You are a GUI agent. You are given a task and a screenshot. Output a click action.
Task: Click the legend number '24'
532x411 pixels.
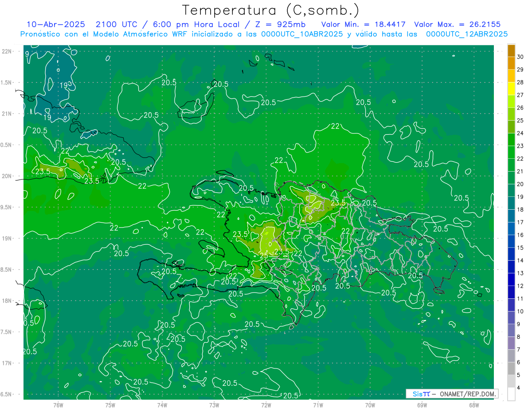tap(520, 133)
